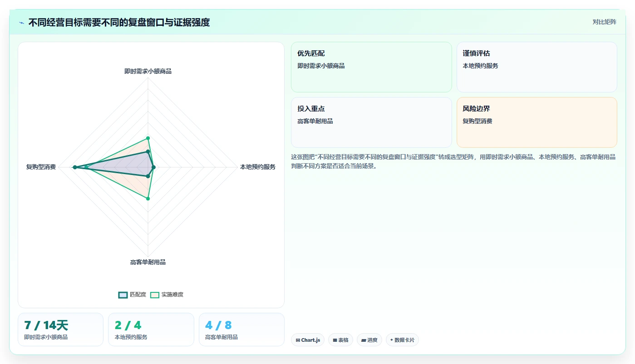Click the dark green 匹配度 point on 复购型消费 axis
The height and width of the screenshot is (364, 635).
(74, 167)
